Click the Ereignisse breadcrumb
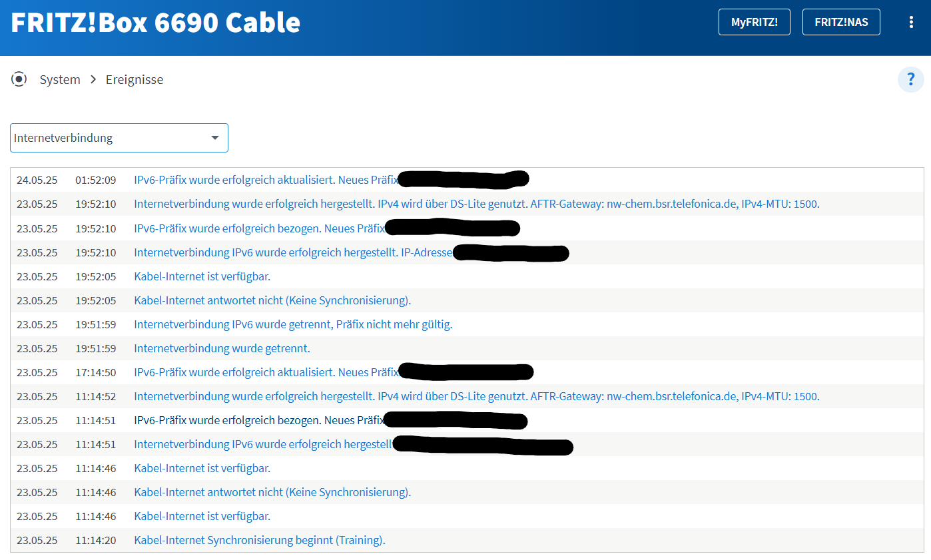931x560 pixels. tap(135, 79)
